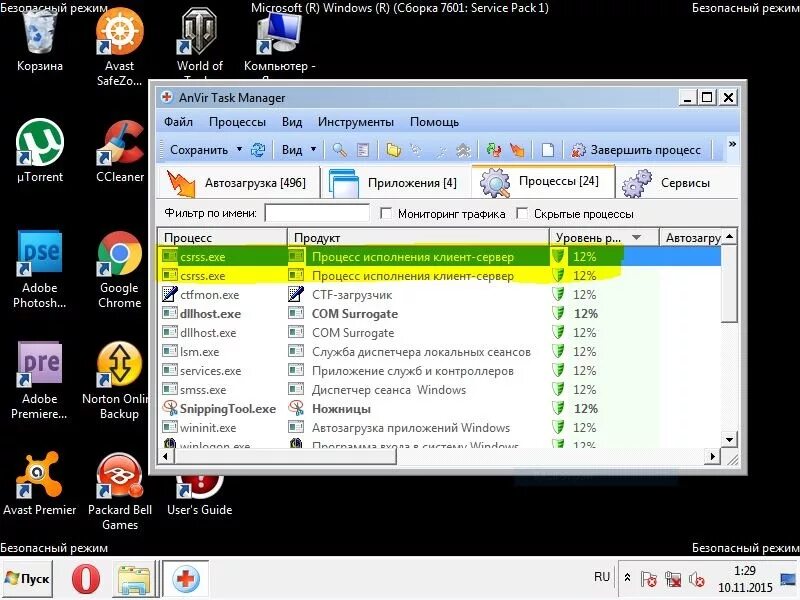Viewport: 800px width, 600px height.
Task: Open the Сохранить dropdown arrow
Action: coord(239,149)
